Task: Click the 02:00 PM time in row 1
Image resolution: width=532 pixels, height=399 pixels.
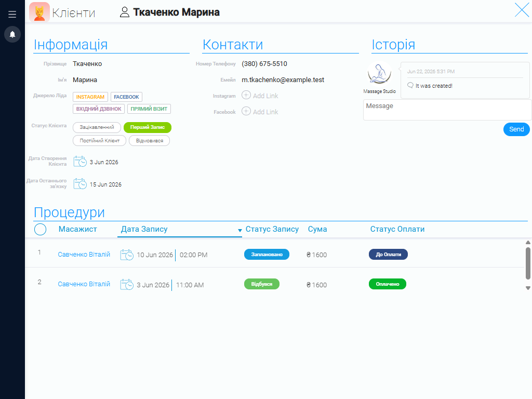Action: (x=193, y=255)
